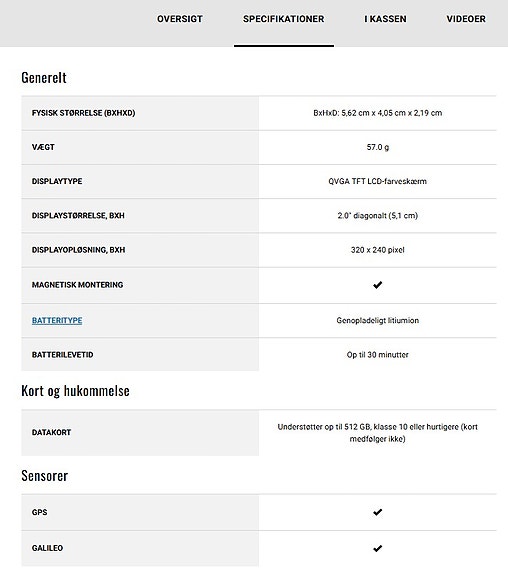Select the Batterilevetid row label
Viewport: 508px width, 575px height.
click(x=62, y=355)
